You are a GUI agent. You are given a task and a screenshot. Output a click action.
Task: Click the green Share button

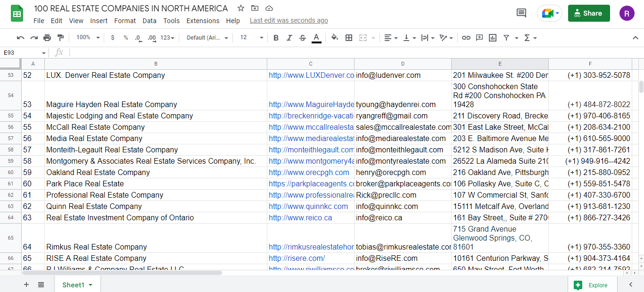588,13
